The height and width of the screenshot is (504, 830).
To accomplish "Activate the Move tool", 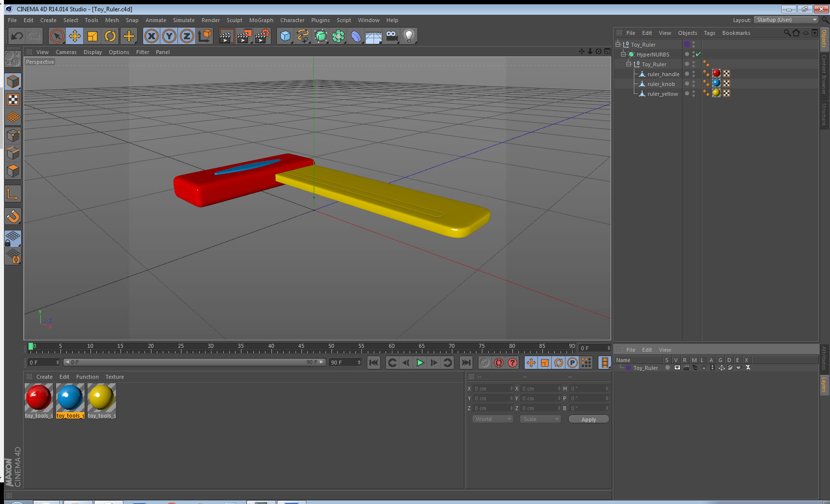I will click(x=75, y=36).
